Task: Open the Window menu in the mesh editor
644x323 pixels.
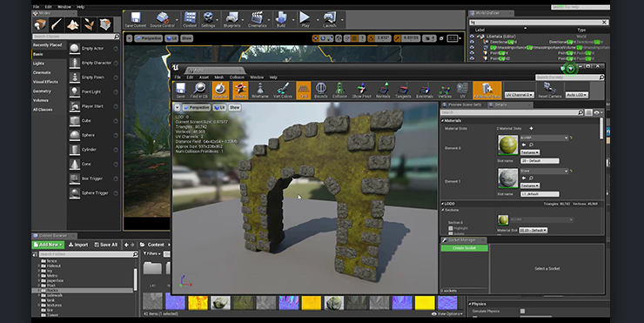Action: [257, 77]
